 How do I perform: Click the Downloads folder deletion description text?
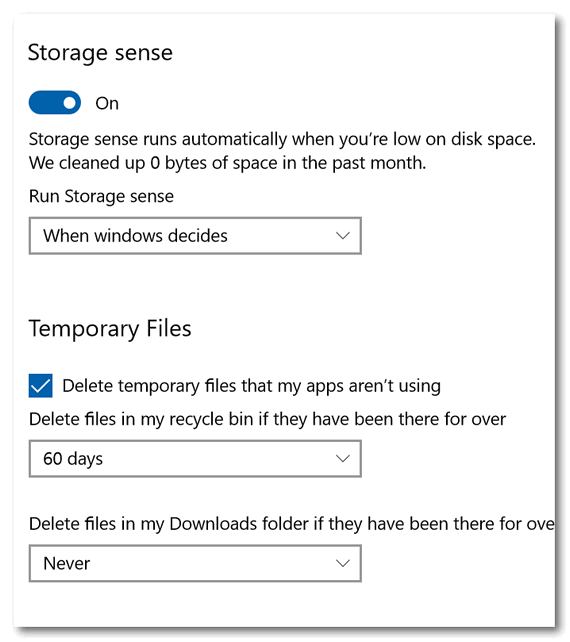coord(292,524)
